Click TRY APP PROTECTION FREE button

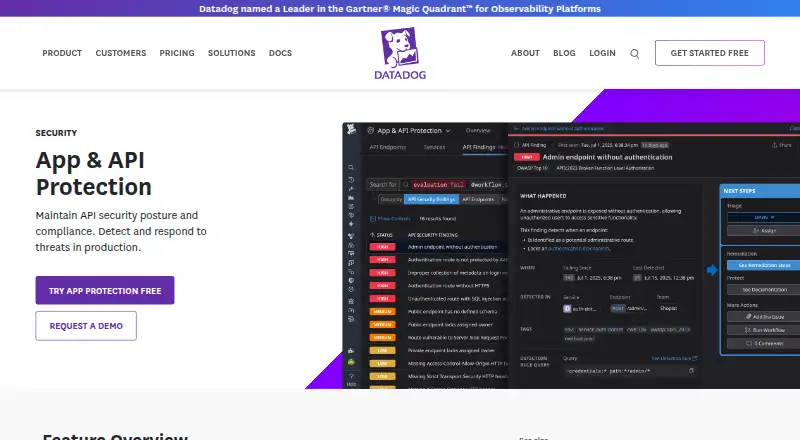105,290
